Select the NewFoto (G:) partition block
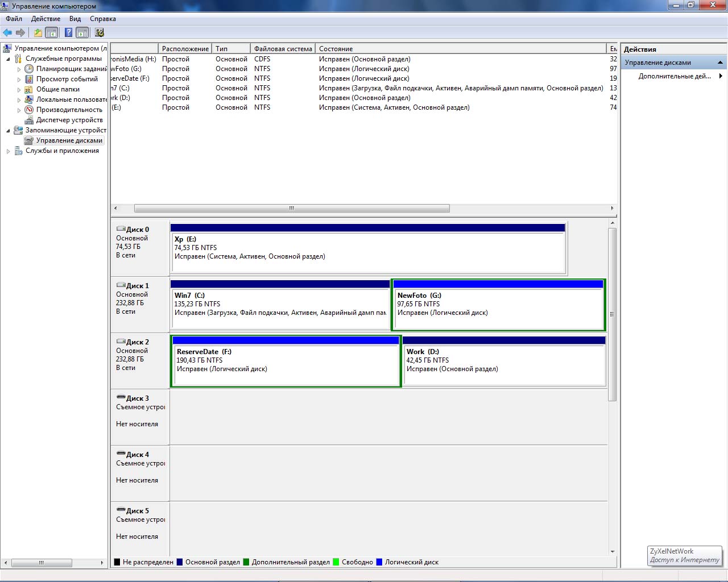Screen dimensions: 728x582 click(x=498, y=307)
